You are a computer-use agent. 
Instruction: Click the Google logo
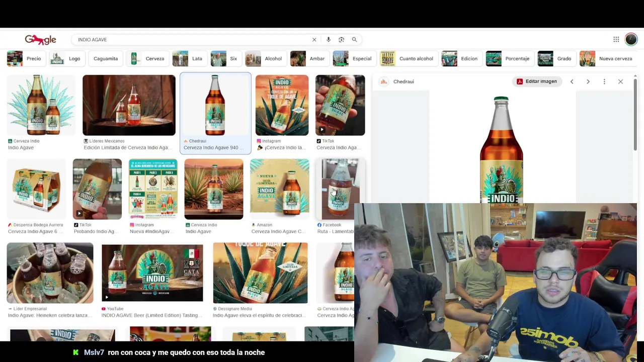(x=41, y=40)
